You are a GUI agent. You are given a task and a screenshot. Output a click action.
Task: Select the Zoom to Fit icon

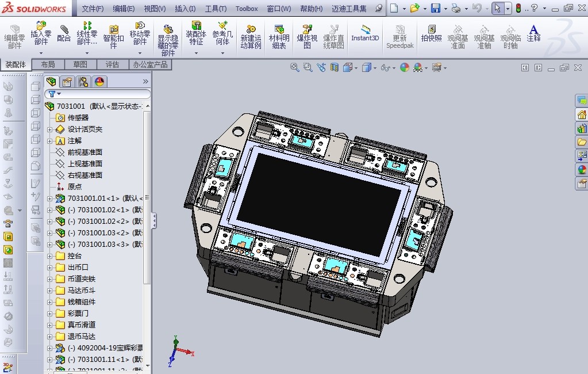point(293,67)
